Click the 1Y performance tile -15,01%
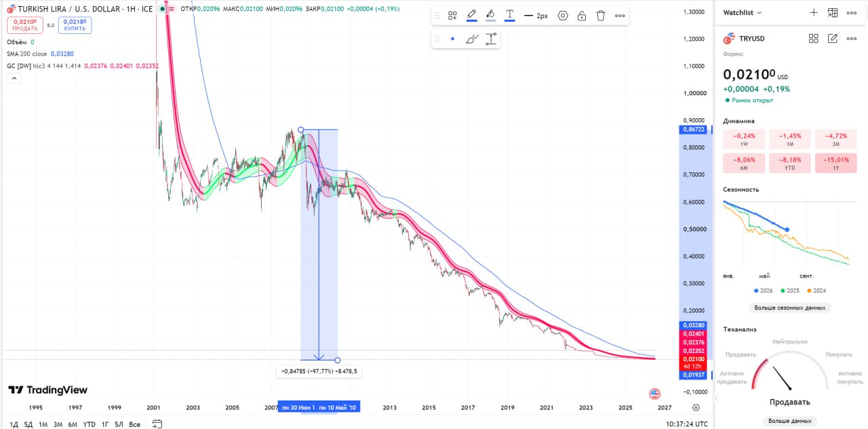The image size is (868, 429). (x=836, y=163)
